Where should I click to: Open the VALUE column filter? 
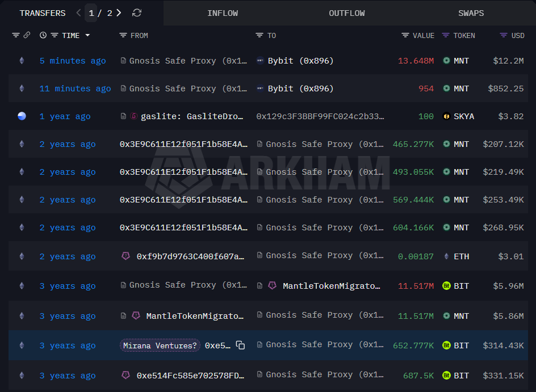[405, 35]
